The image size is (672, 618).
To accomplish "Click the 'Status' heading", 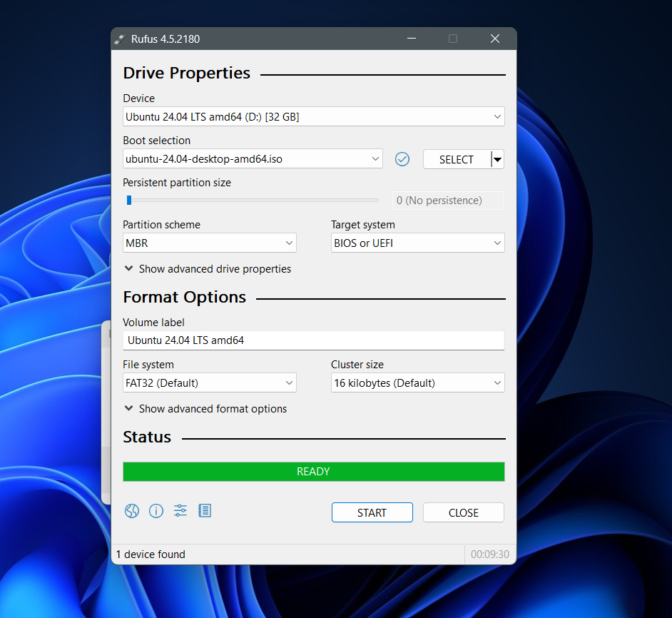I will [x=147, y=437].
